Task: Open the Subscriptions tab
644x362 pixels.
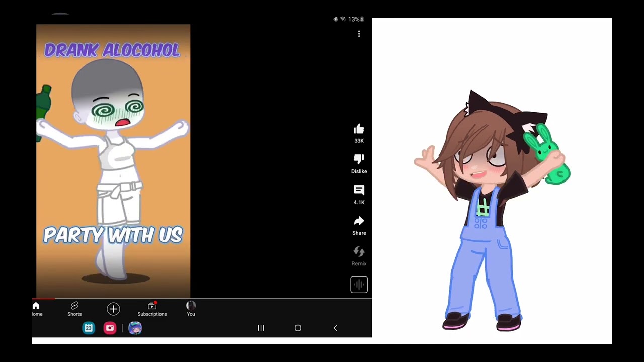Action: click(x=152, y=309)
